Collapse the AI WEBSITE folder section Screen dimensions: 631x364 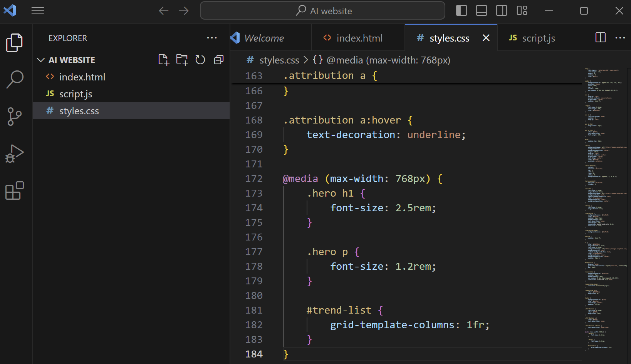(x=41, y=60)
